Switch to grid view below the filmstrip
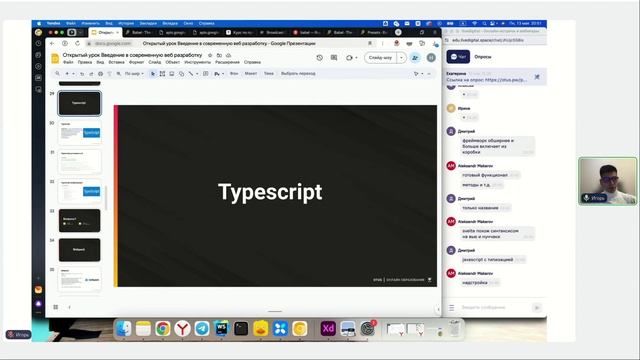 click(56, 307)
